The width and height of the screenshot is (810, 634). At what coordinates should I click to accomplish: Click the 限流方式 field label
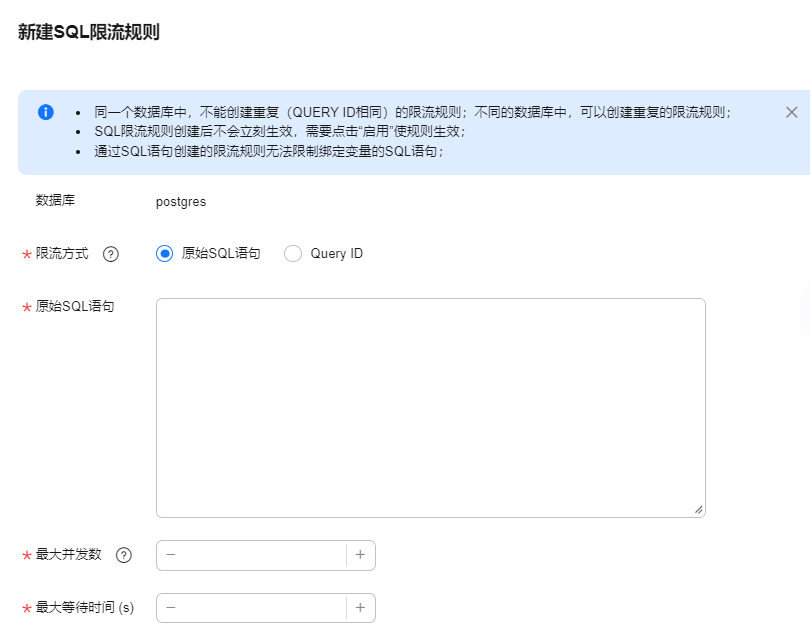coord(62,254)
